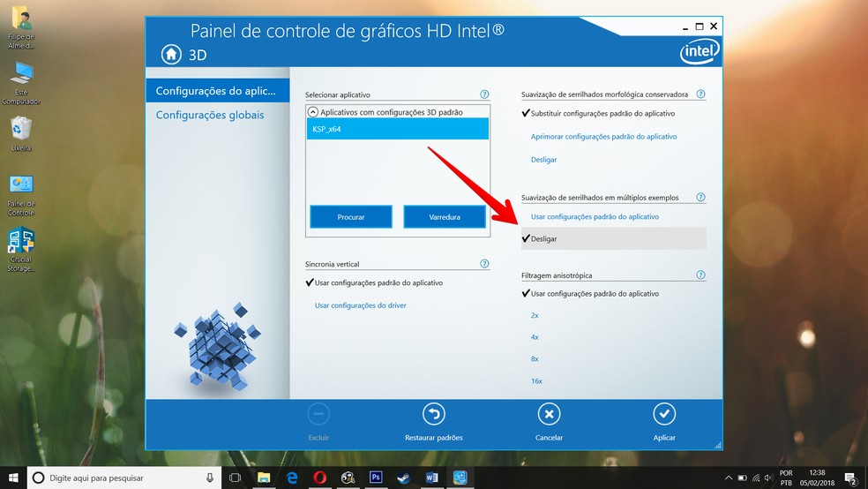Image resolution: width=868 pixels, height=489 pixels.
Task: Select Usar configurações do driver
Action: tap(361, 305)
